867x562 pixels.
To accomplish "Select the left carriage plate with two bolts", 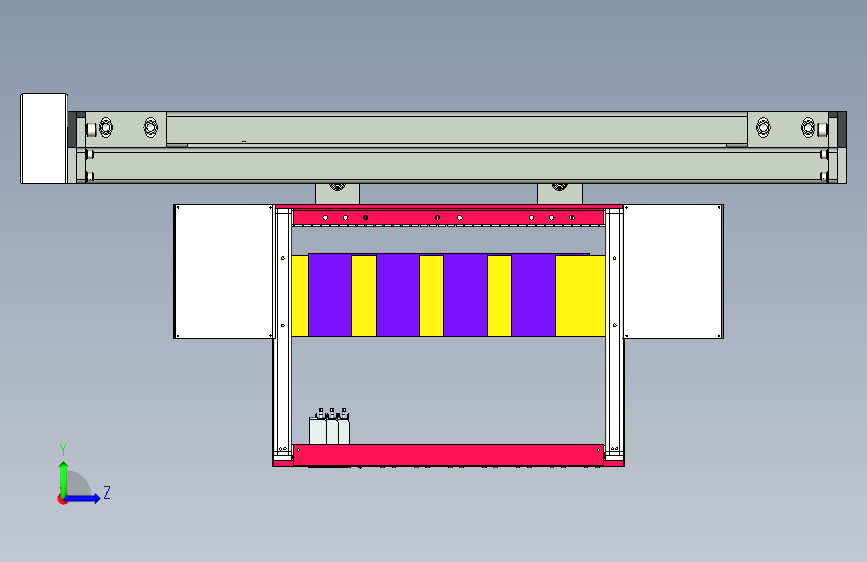I will coord(126,129).
